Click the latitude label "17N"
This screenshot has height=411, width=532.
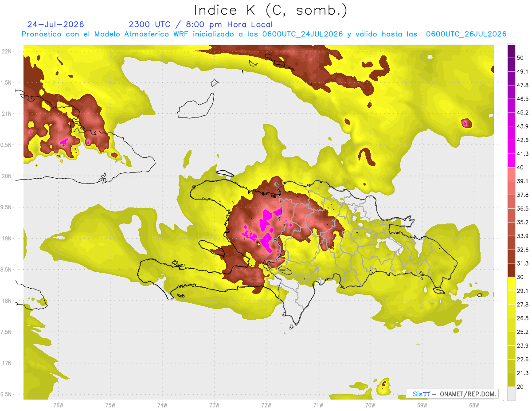7,363
